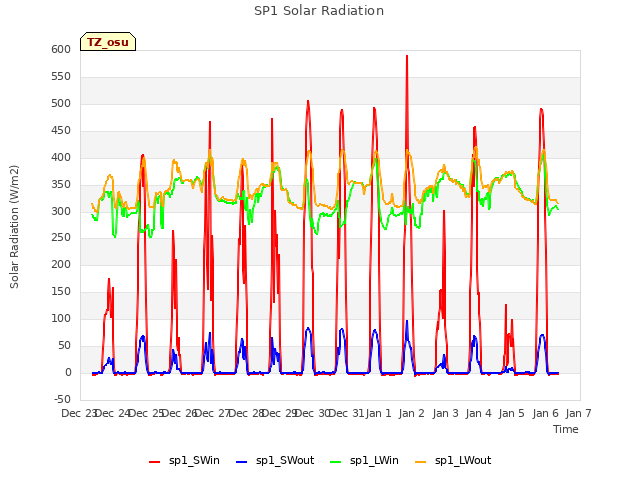Click the 500 y-axis tick label
The width and height of the screenshot is (640, 480).
tap(61, 103)
